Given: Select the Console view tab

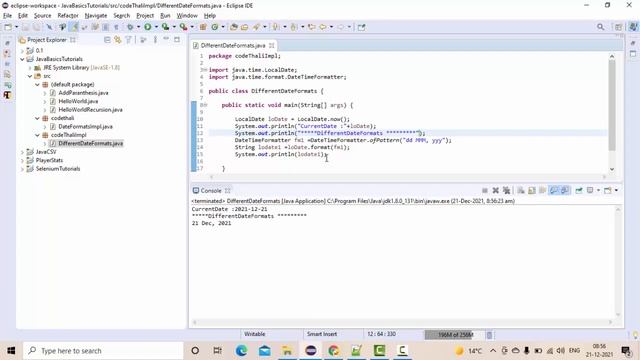Looking at the screenshot, I should coord(211,191).
